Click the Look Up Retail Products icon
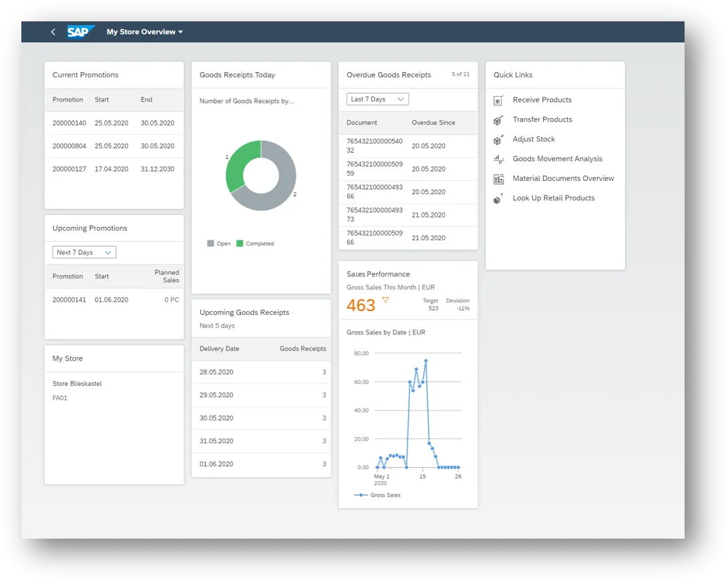The width and height of the screenshot is (728, 582). click(x=498, y=198)
